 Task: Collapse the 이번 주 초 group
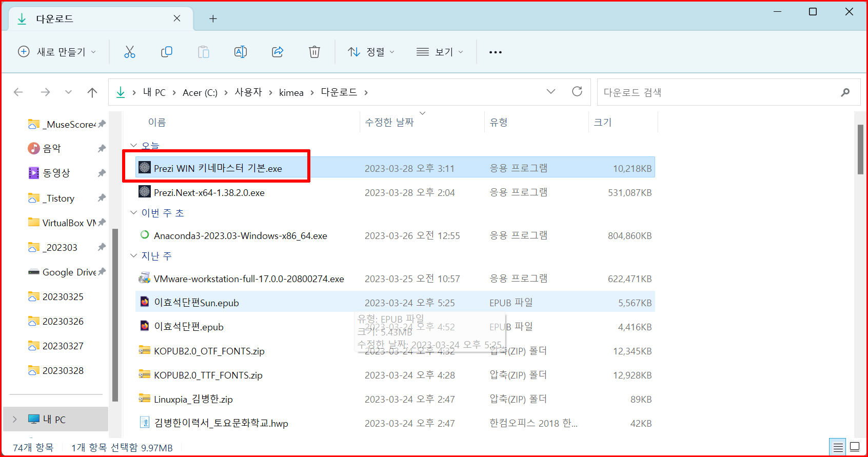tap(134, 212)
